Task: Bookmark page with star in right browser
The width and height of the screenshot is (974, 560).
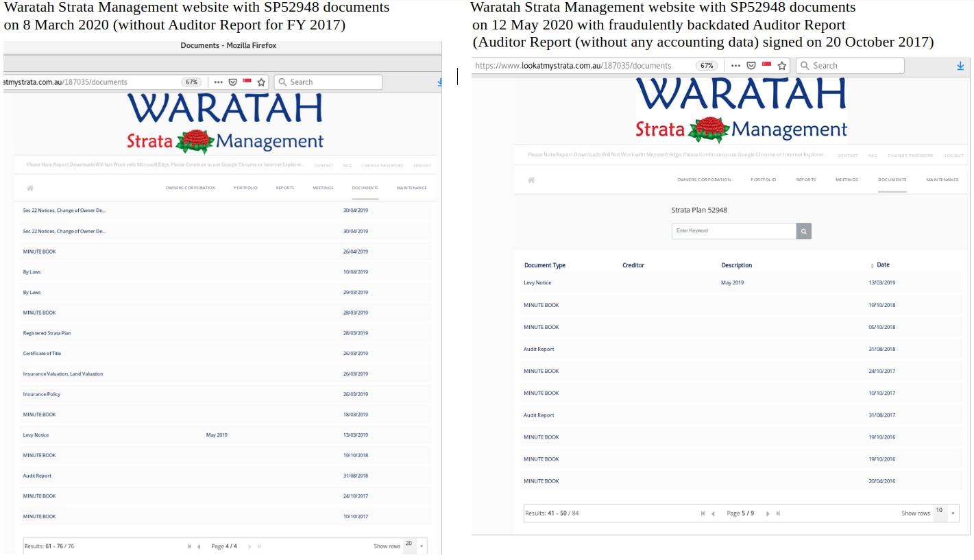Action: tap(782, 66)
